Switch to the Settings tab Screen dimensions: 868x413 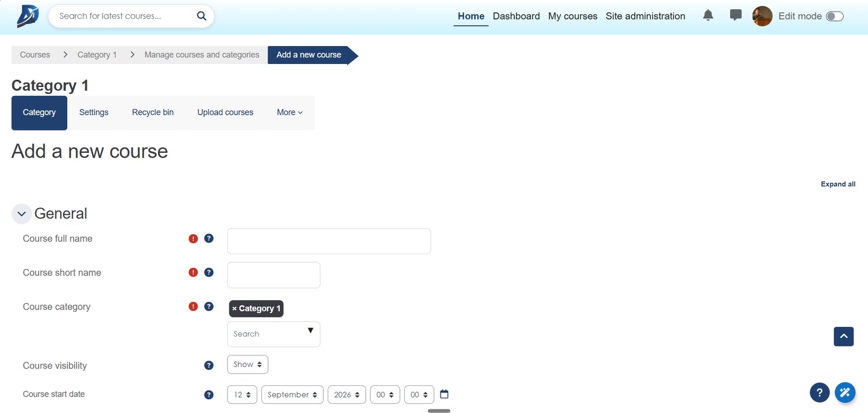pos(94,113)
